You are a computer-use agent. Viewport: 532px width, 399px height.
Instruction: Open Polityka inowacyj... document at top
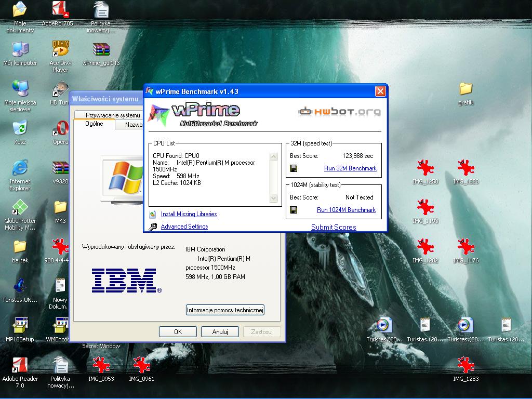tap(101, 17)
